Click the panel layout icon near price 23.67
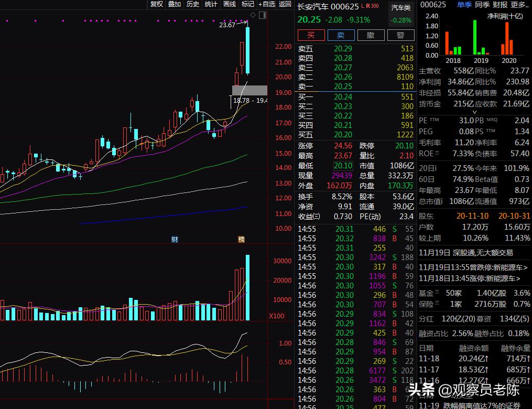This screenshot has width=532, height=409. tap(263, 15)
